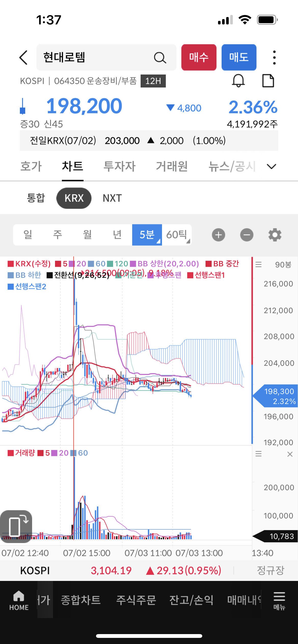This screenshot has width=298, height=644.
Task: Close the volume pane with X
Action: click(290, 454)
